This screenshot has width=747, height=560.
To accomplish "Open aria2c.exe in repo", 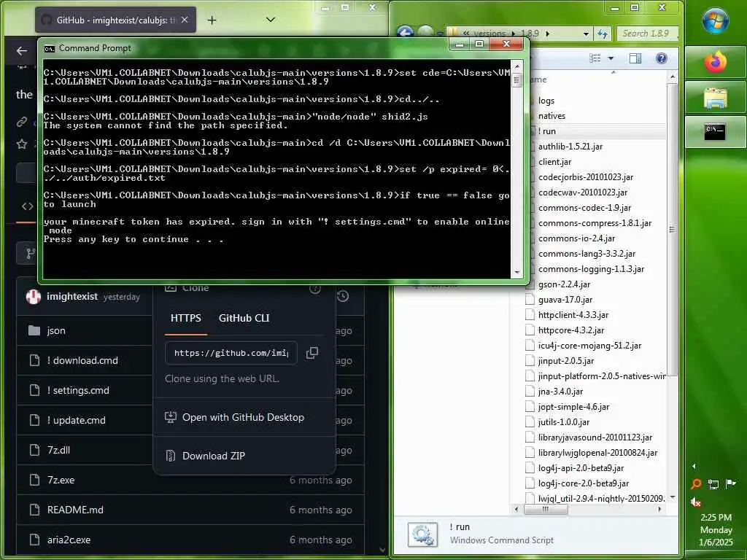I will pyautogui.click(x=69, y=540).
